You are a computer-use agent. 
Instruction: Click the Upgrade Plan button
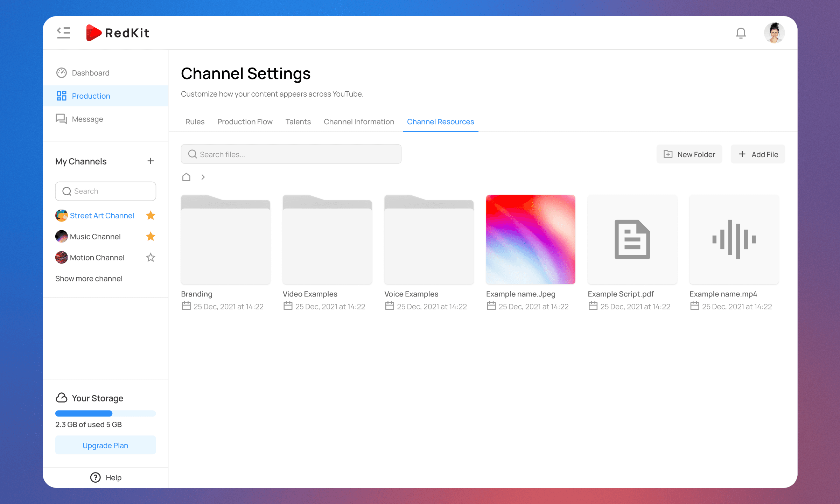tap(105, 445)
